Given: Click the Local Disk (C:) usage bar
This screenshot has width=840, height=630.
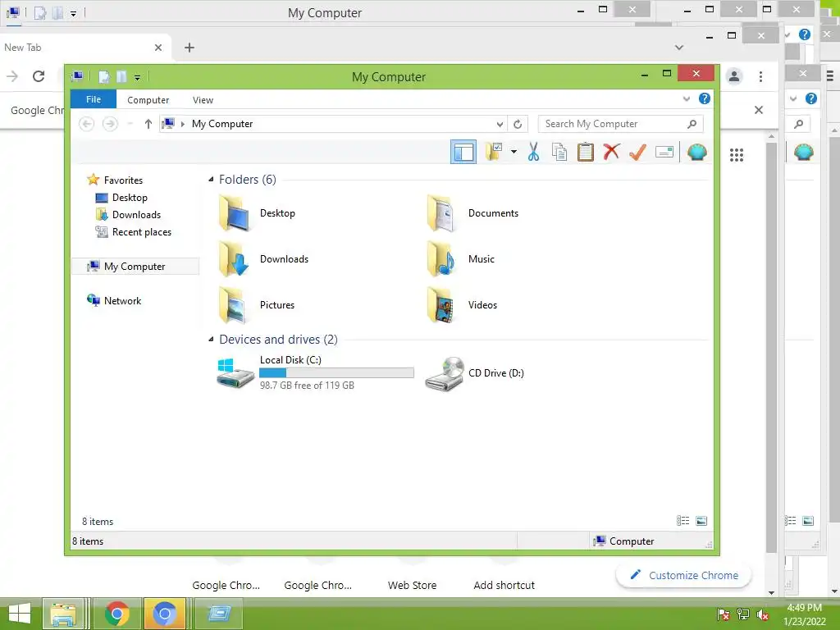Looking at the screenshot, I should point(336,373).
